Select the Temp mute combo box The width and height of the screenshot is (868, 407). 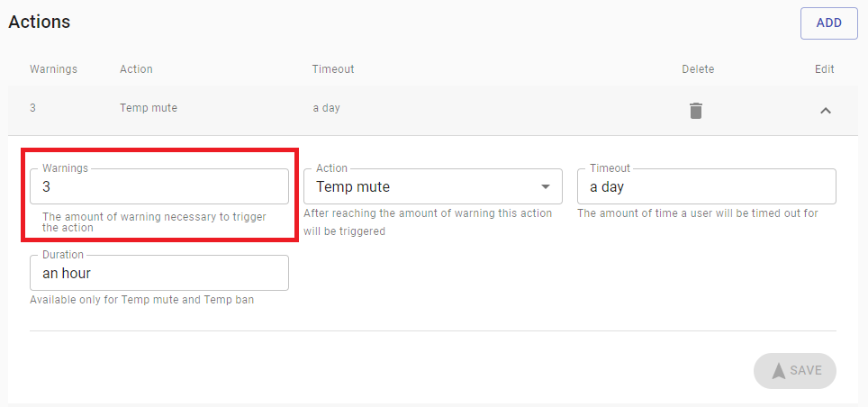(x=433, y=186)
